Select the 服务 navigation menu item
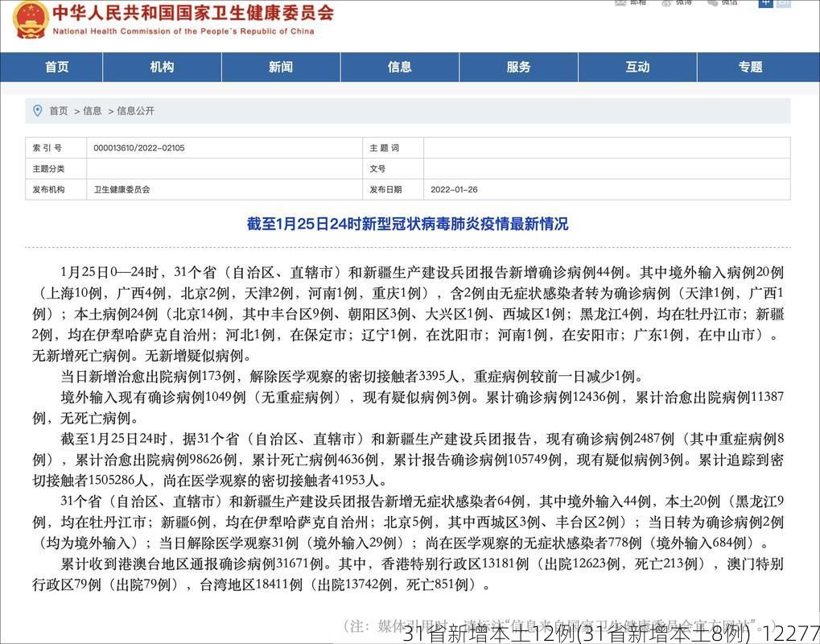820x644 pixels. pyautogui.click(x=519, y=67)
